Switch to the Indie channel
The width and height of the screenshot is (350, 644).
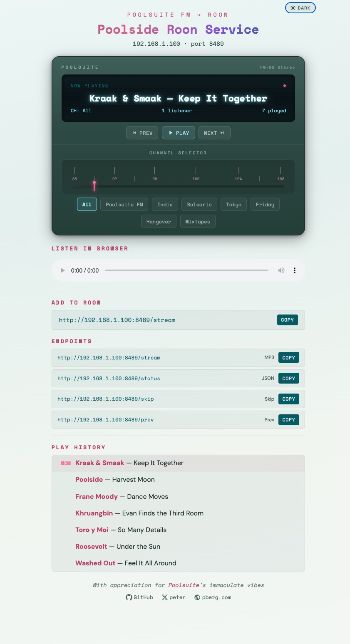click(x=165, y=204)
